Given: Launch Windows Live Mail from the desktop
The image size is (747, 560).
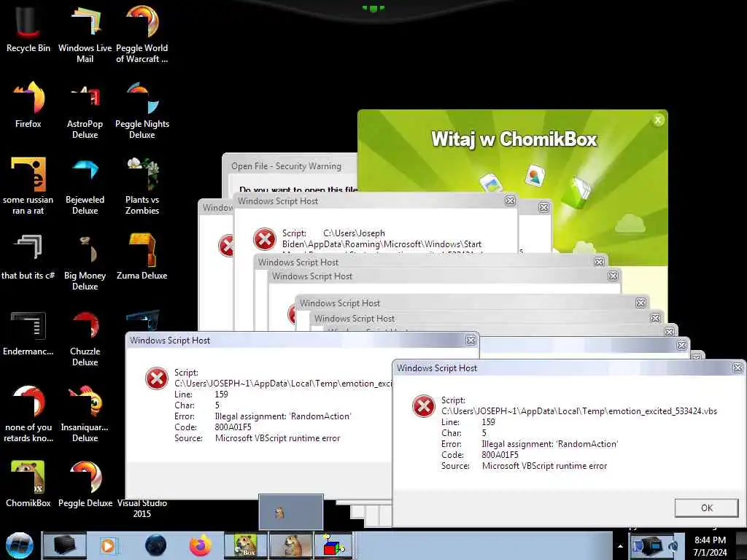Looking at the screenshot, I should (85, 34).
